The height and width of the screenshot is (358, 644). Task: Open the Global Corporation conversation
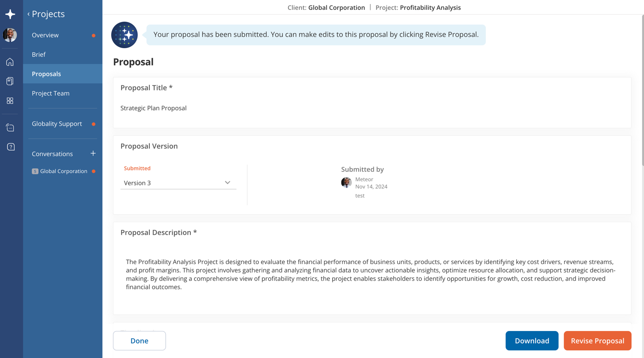click(63, 171)
